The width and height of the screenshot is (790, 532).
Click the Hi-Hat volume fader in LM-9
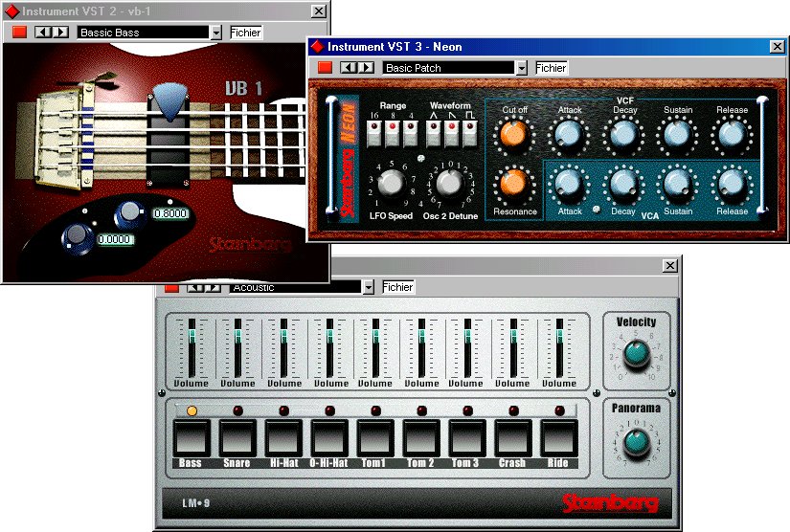pyautogui.click(x=283, y=337)
